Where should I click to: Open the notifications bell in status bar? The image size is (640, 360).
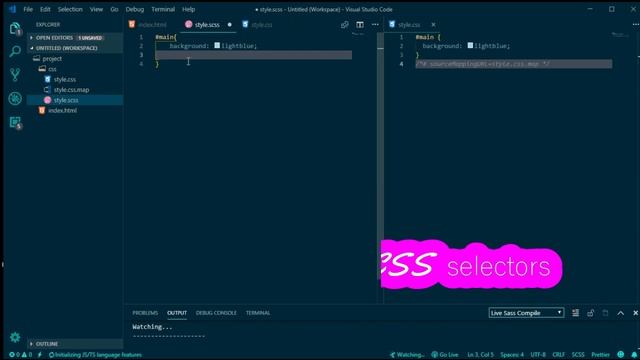coord(634,355)
